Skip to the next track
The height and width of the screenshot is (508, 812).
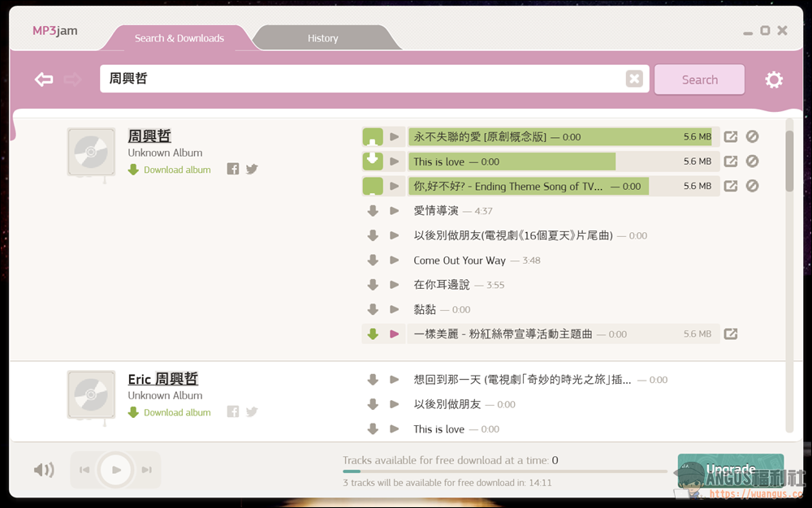(147, 470)
